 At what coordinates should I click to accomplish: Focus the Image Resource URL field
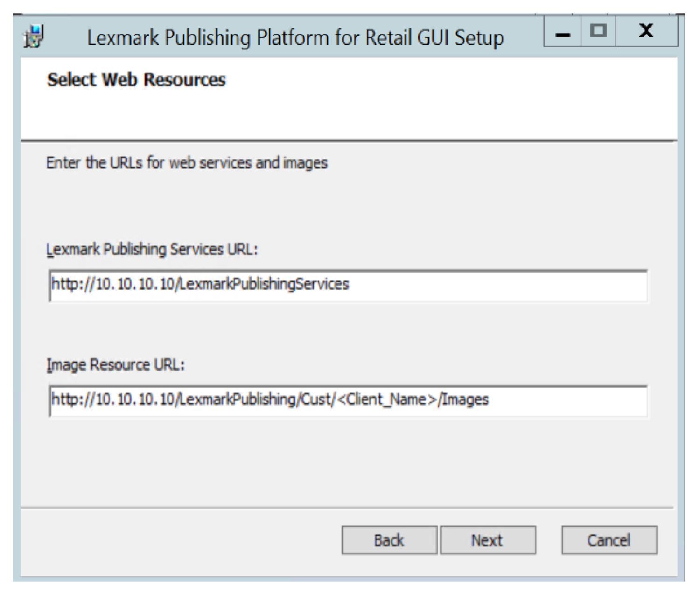pos(348,400)
